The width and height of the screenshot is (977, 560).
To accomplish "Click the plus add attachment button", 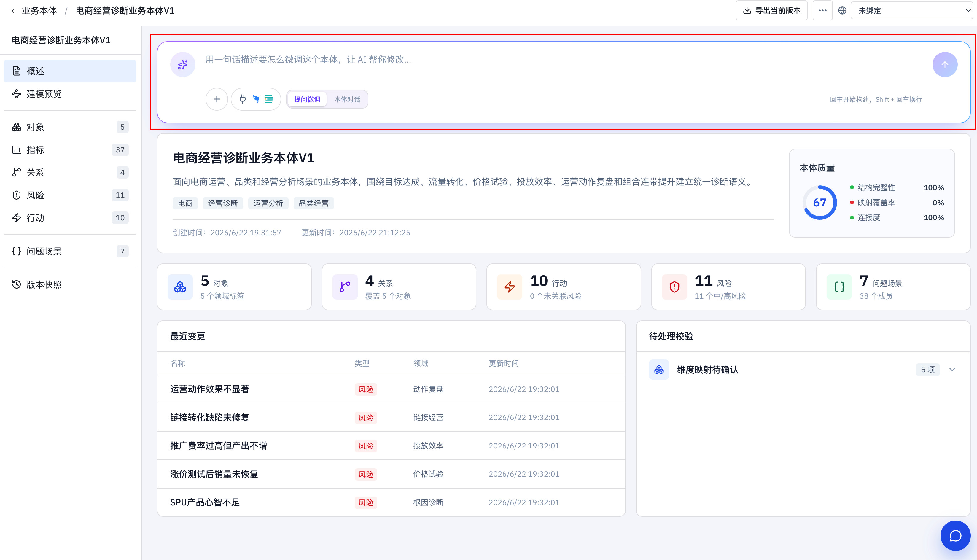I will click(x=217, y=99).
